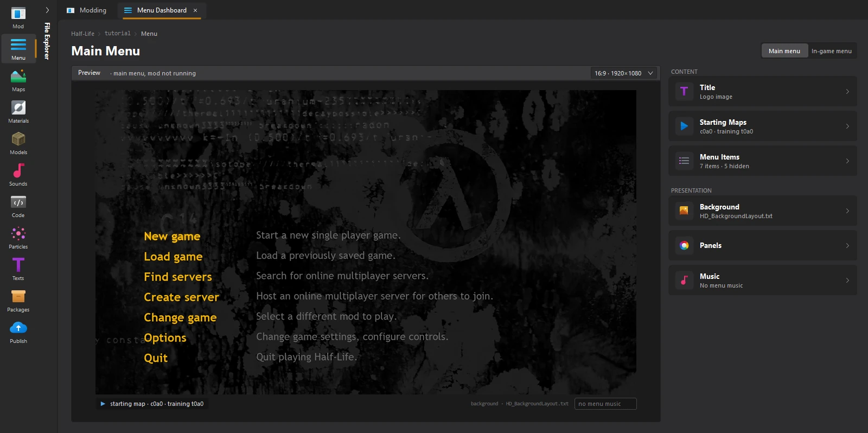Click the starting map button below preview
Image resolution: width=868 pixels, height=433 pixels.
tap(152, 404)
